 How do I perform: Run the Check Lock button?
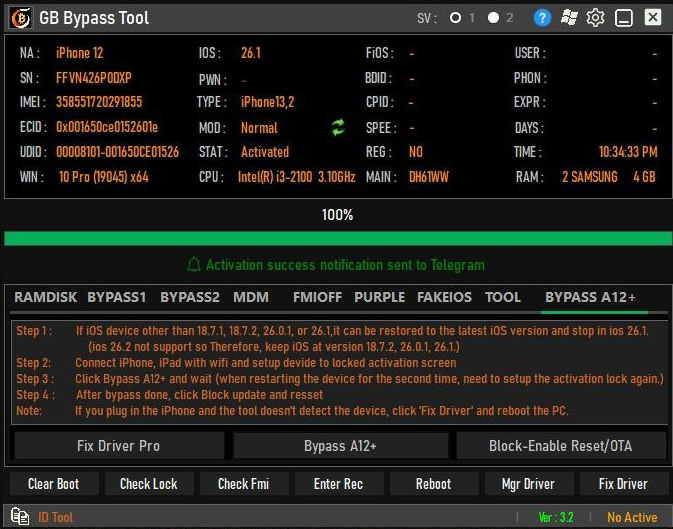click(149, 484)
